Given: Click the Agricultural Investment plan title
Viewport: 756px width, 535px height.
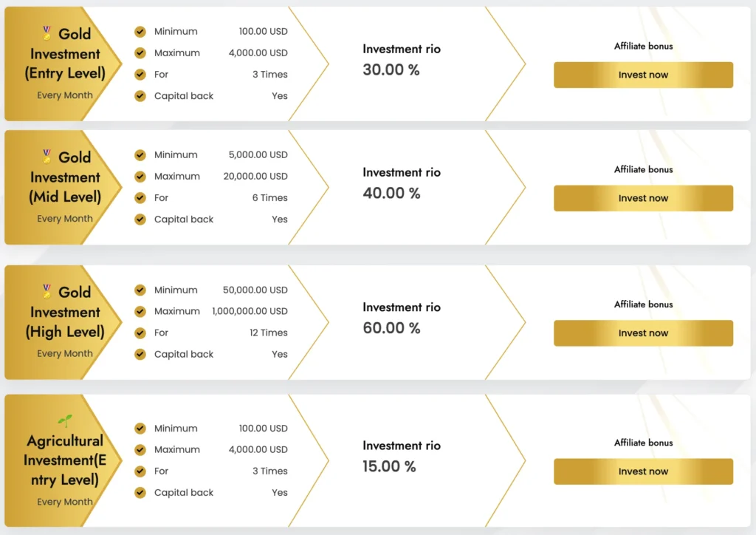Looking at the screenshot, I should [x=65, y=460].
